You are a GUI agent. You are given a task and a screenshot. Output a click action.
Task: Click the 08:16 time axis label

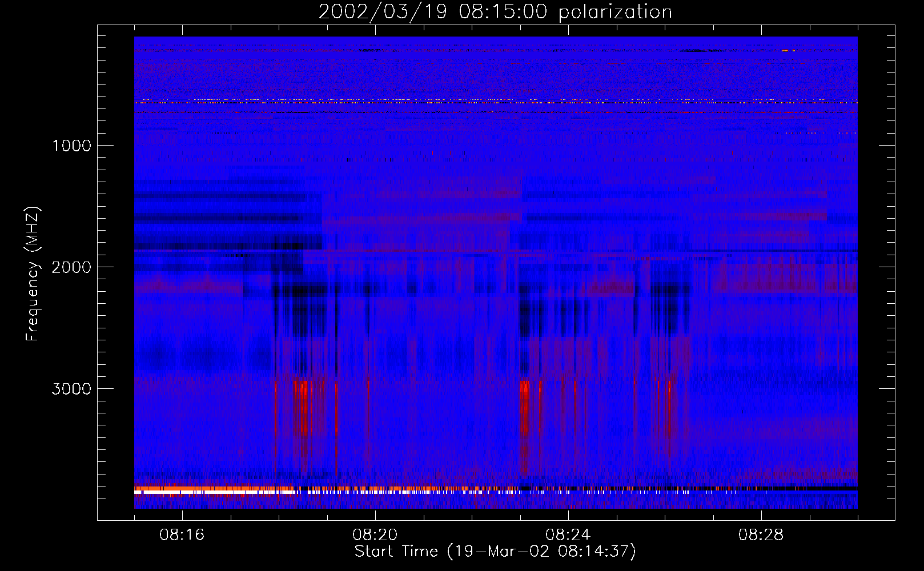[x=182, y=535]
